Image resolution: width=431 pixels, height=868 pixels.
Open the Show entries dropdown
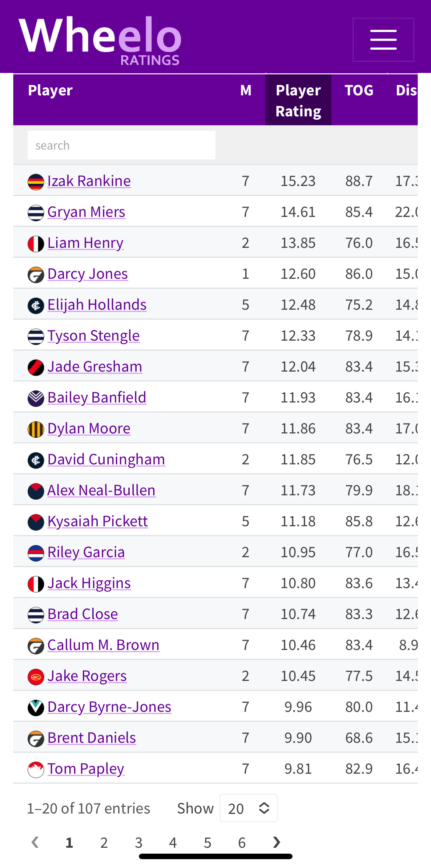click(249, 808)
